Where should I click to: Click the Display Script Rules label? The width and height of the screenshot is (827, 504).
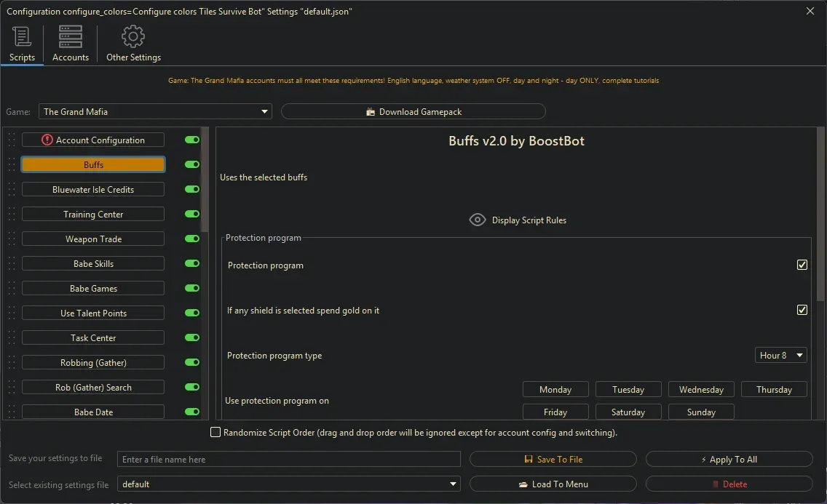point(529,220)
